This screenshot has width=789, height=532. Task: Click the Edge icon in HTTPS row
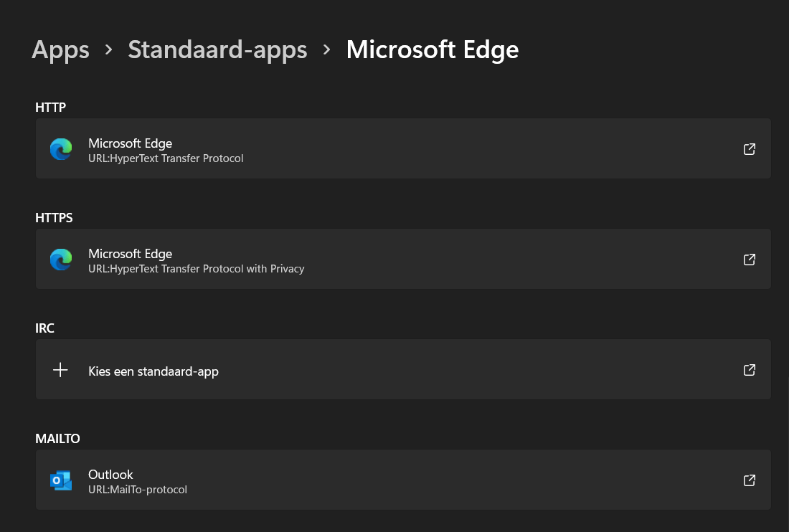61,260
